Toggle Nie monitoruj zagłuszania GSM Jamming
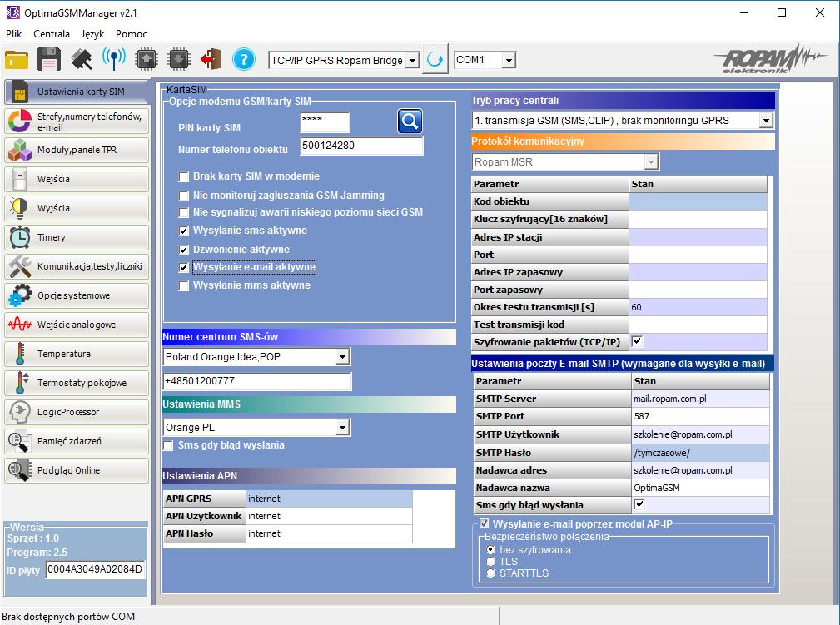Screen dimensions: 840x625 (184, 196)
